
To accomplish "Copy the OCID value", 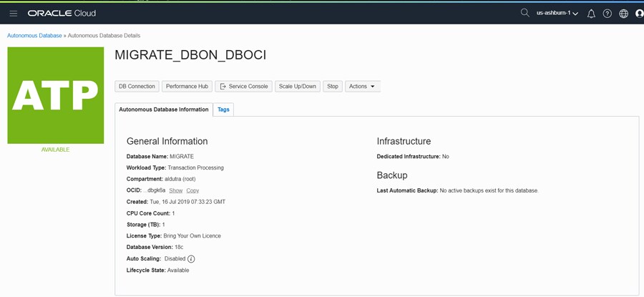I will pyautogui.click(x=192, y=190).
